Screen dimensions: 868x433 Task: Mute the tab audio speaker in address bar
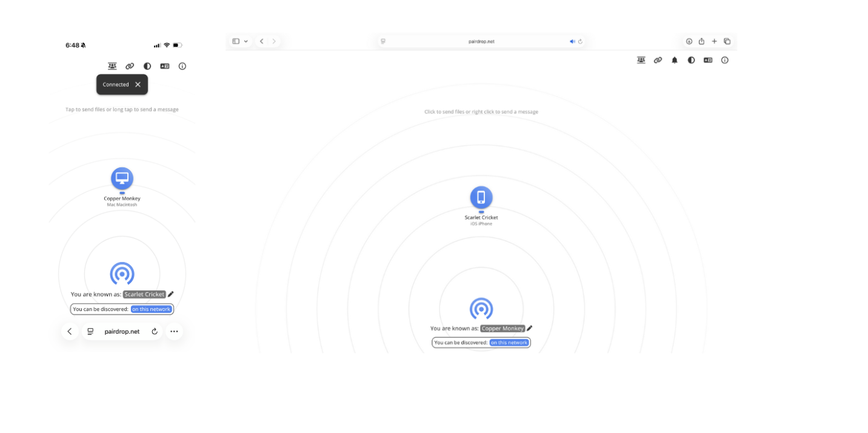coord(572,41)
